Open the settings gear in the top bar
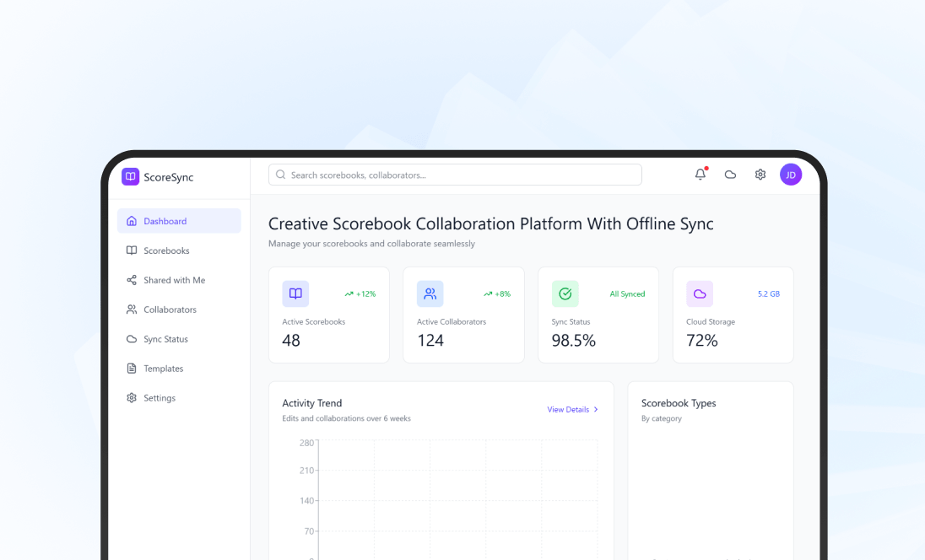This screenshot has height=560, width=925. (760, 175)
